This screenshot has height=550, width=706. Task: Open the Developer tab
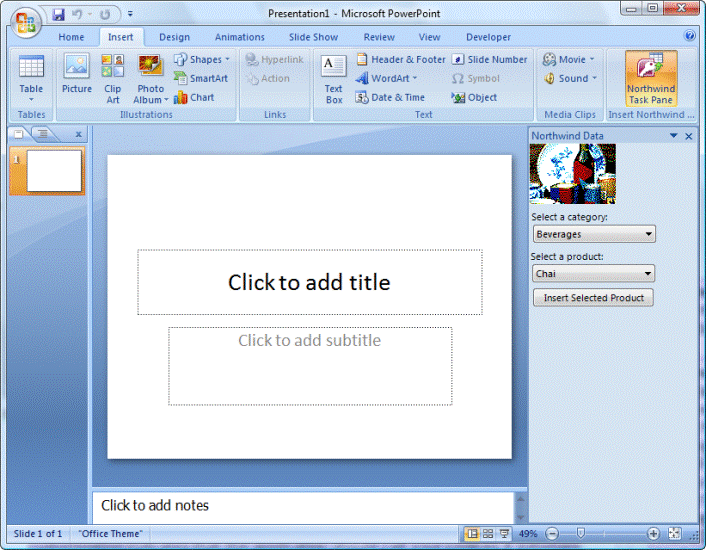pyautogui.click(x=488, y=37)
